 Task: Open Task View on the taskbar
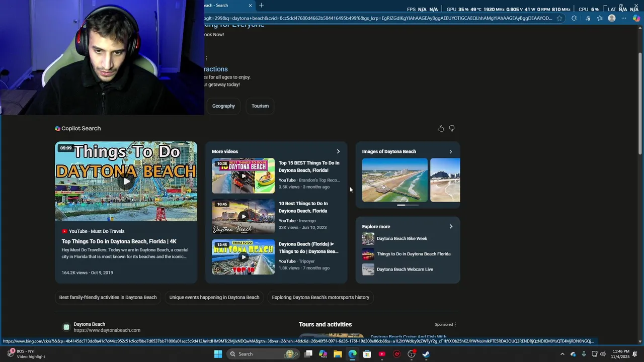(x=308, y=354)
